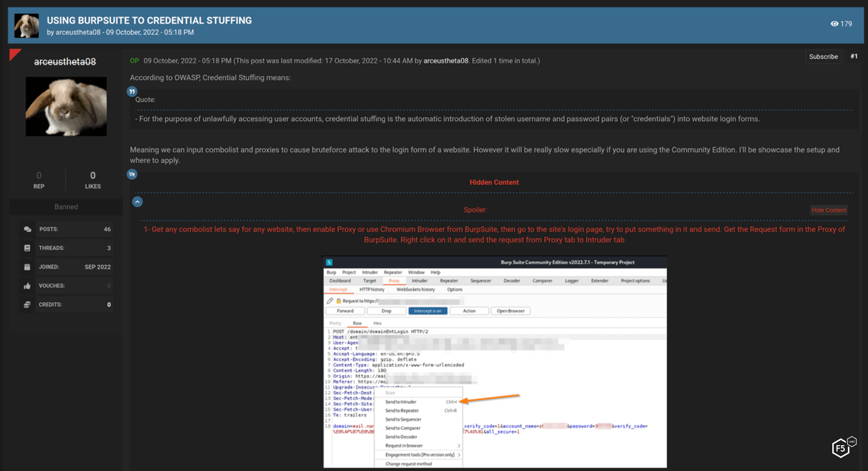Click the quote bubble icon
Viewport: 868px width, 471px height.
(132, 91)
